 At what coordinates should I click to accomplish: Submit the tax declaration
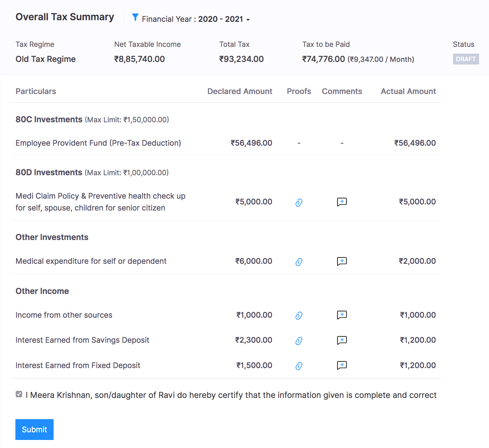(x=34, y=429)
